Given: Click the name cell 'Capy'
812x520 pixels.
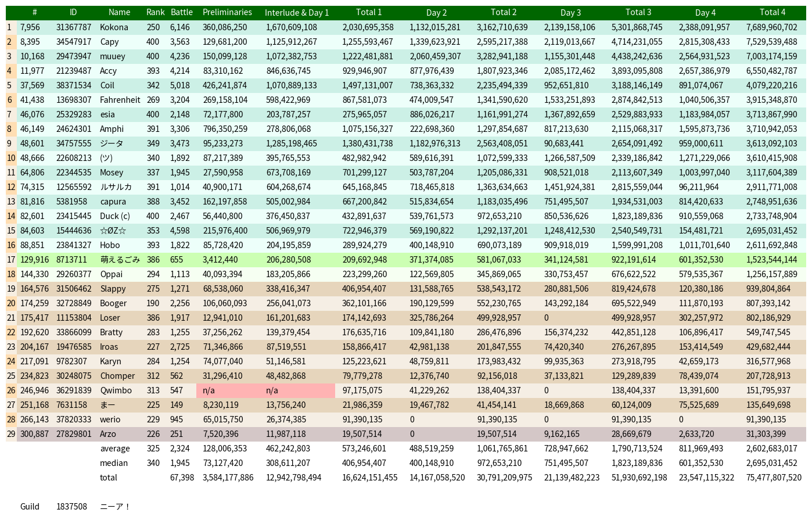Looking at the screenshot, I should (x=109, y=42).
